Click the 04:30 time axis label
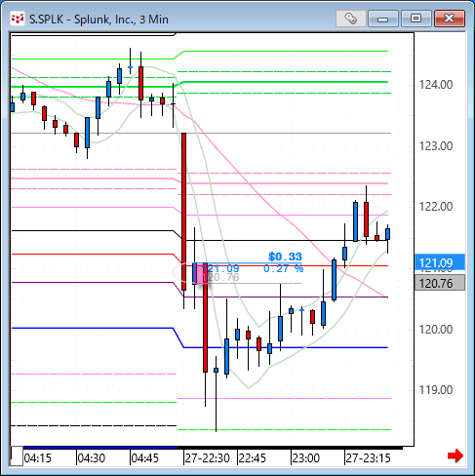This screenshot has height=476, width=475. [92, 458]
